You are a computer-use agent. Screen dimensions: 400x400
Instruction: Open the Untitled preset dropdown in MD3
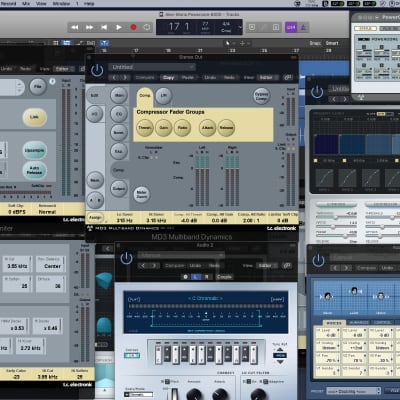click(x=152, y=67)
